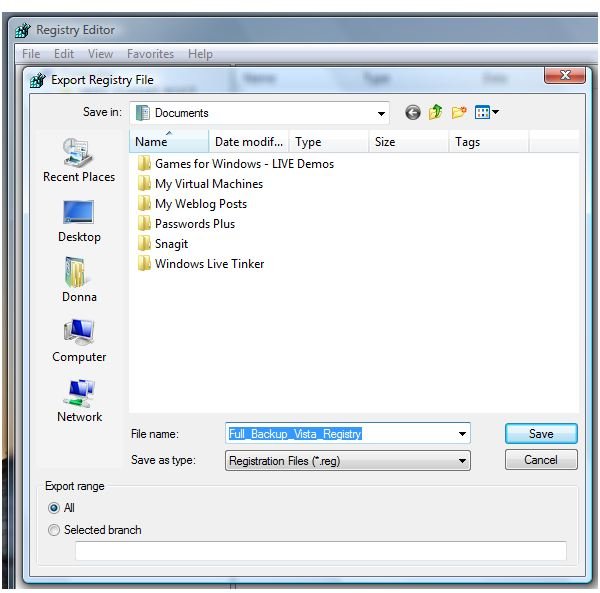Open the File menu in Registry Editor
This screenshot has height=593, width=600.
pyautogui.click(x=31, y=54)
